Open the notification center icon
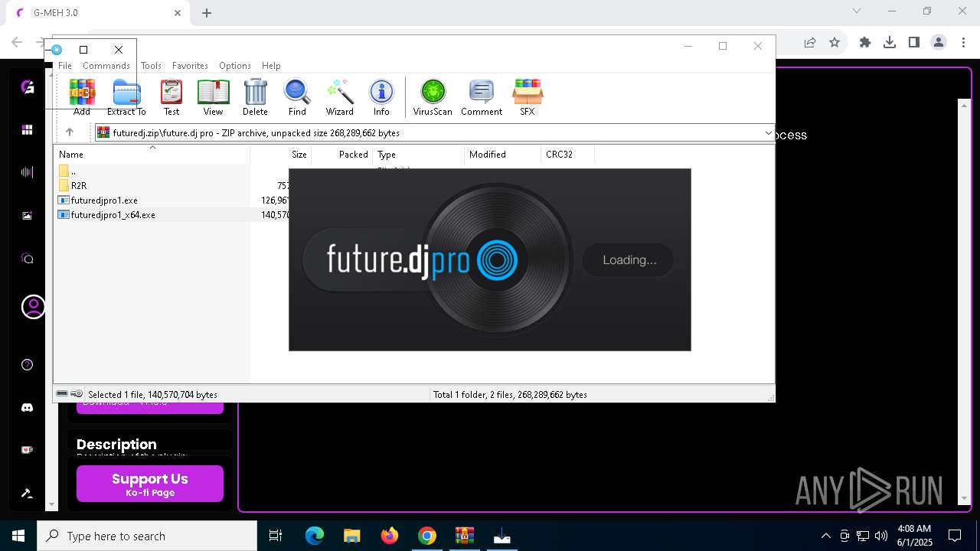This screenshot has width=980, height=551. coord(955,536)
